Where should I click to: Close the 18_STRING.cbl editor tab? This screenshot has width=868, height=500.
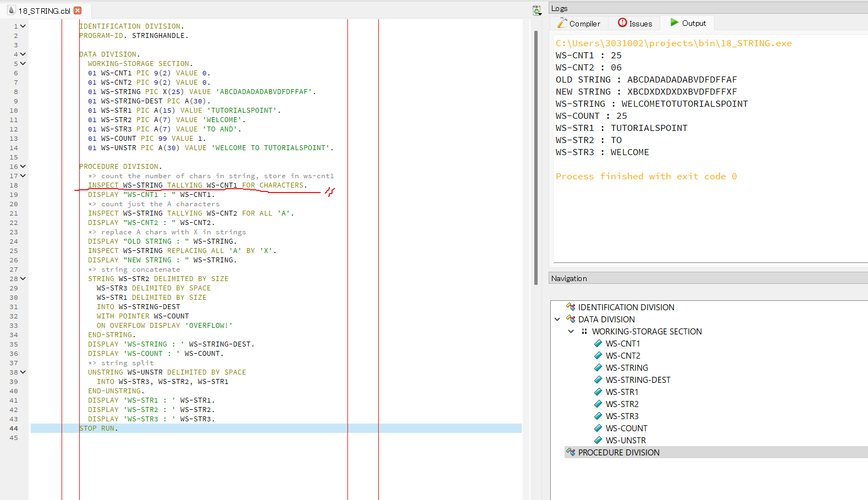coord(78,10)
